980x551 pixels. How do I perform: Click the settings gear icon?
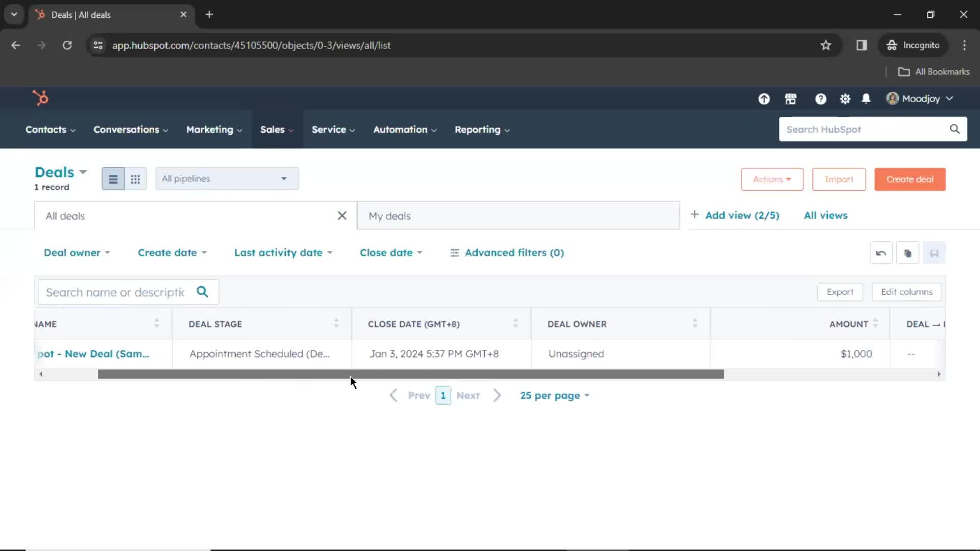click(845, 99)
